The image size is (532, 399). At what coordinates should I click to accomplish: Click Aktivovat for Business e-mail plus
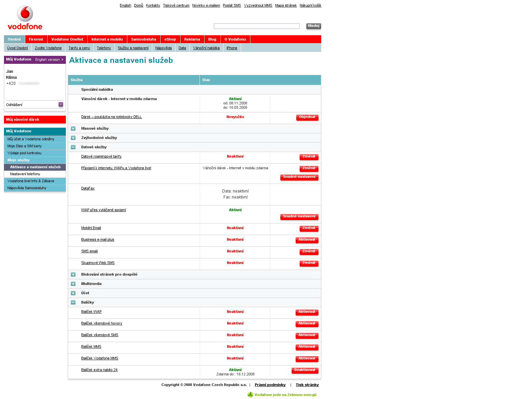307,240
